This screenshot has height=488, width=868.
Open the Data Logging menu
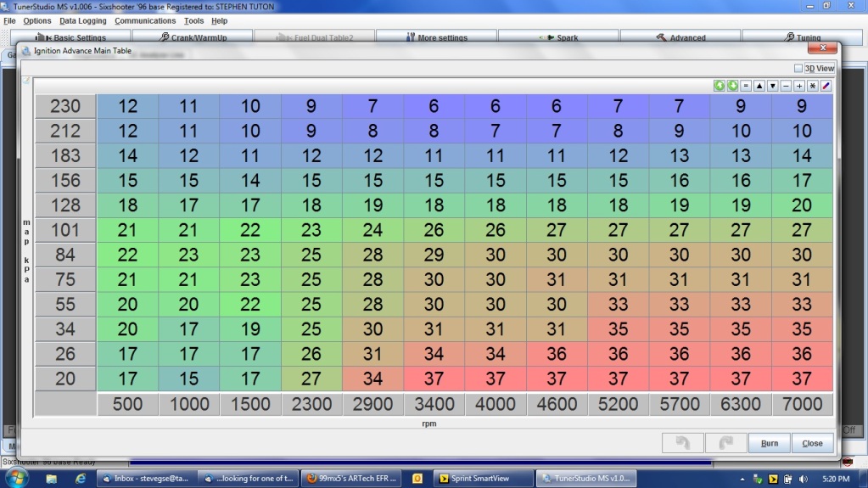tap(82, 20)
